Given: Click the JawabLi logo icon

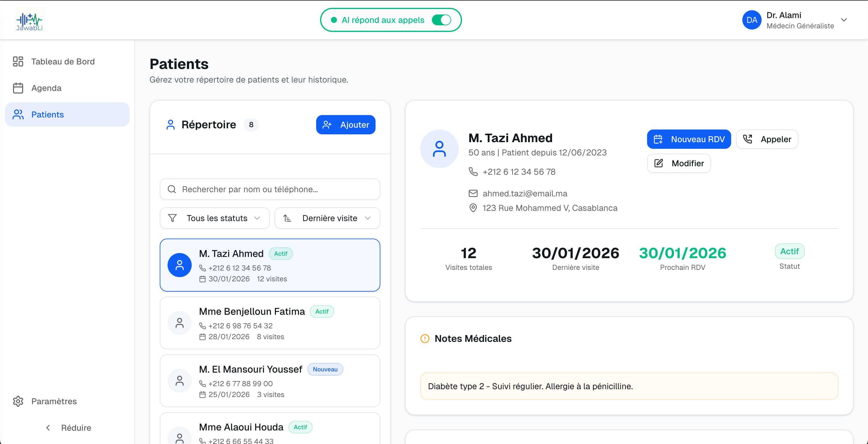Looking at the screenshot, I should coord(29,20).
